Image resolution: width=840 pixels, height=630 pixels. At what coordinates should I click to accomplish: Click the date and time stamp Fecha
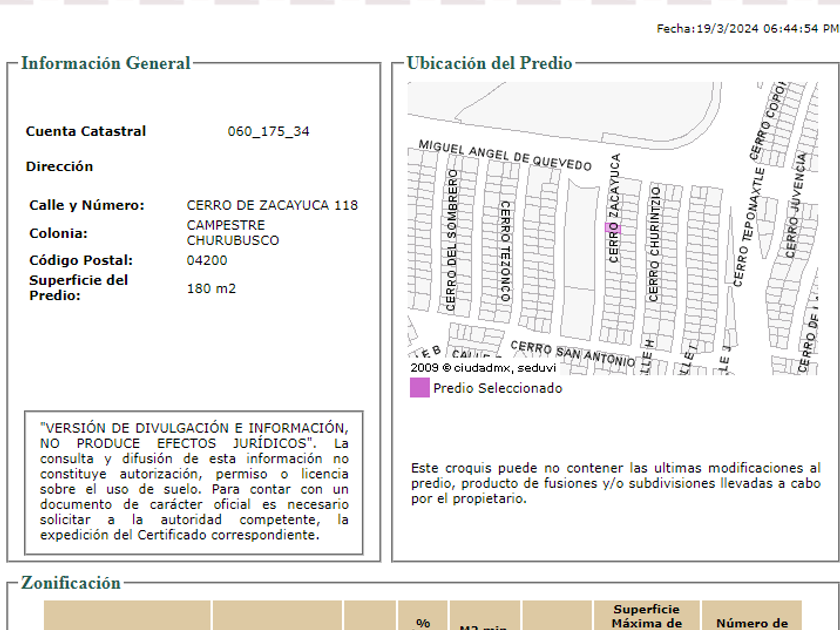tap(748, 28)
